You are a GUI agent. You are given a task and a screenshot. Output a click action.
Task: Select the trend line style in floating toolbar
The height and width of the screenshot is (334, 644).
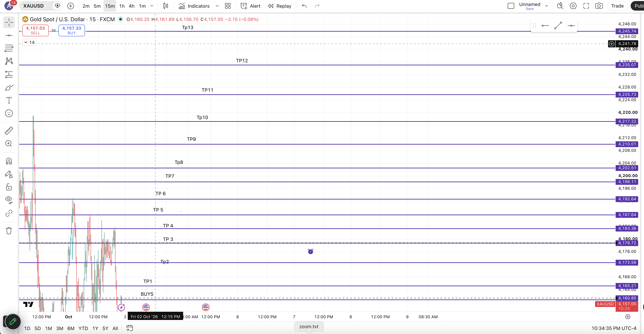pos(558,25)
